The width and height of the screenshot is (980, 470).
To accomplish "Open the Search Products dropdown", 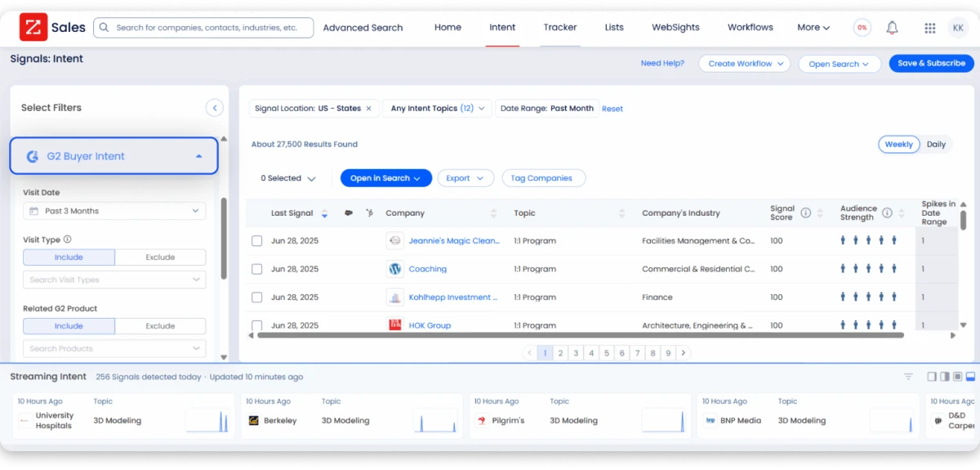I will point(114,348).
